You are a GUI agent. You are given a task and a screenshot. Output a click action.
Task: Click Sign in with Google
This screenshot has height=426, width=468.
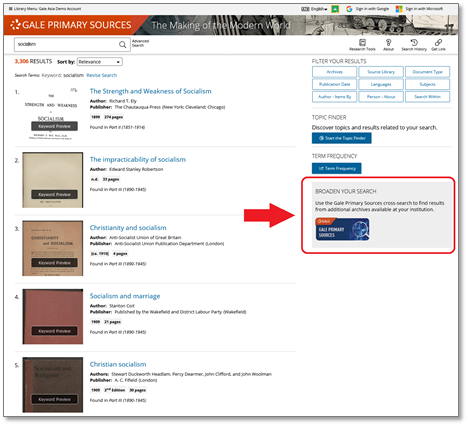(x=368, y=9)
